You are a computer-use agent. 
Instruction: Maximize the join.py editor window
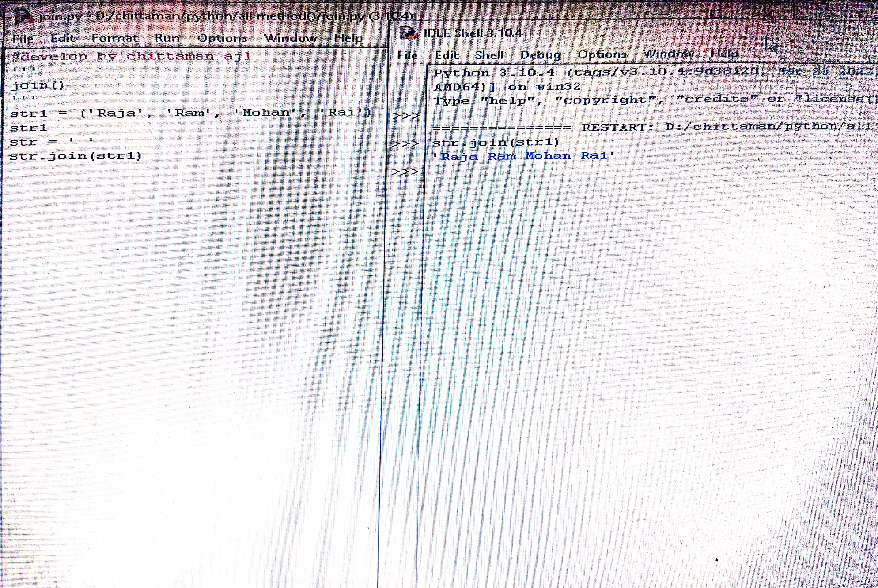pyautogui.click(x=716, y=14)
